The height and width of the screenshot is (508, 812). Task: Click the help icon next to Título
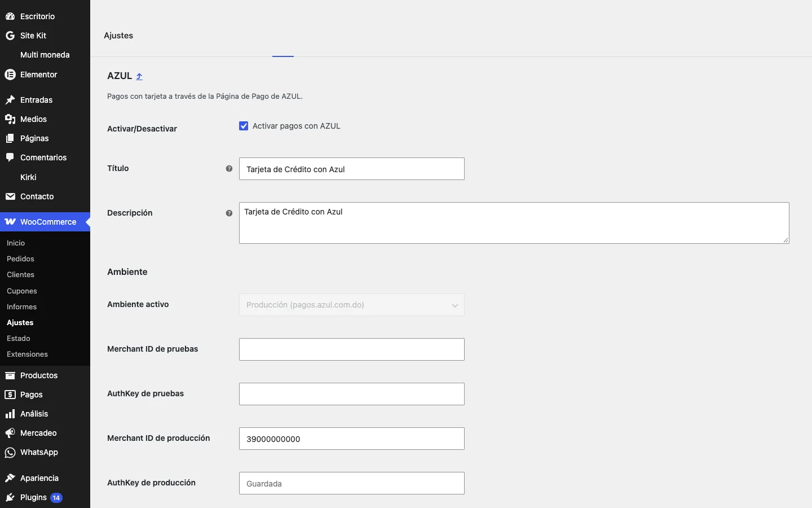pos(229,169)
